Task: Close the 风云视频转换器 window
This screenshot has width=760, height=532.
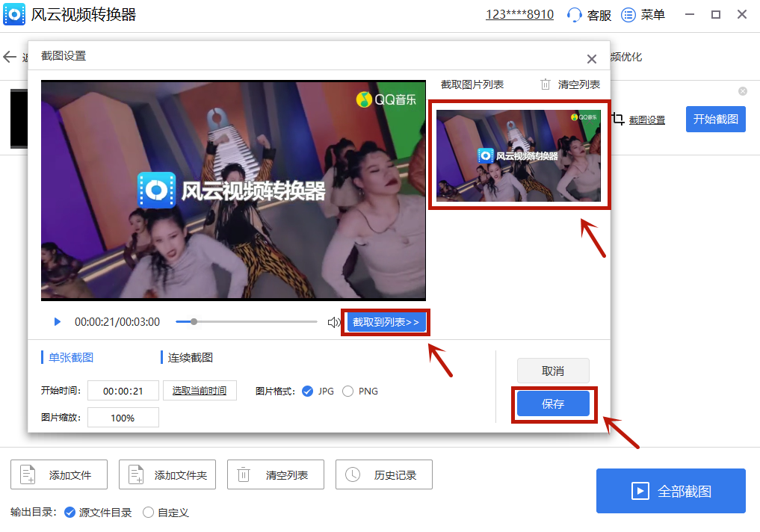Action: [742, 14]
